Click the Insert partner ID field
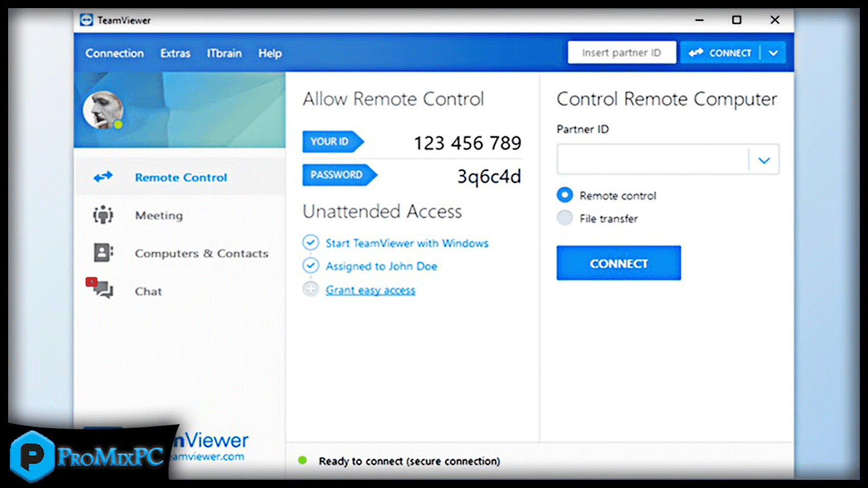This screenshot has width=868, height=488. [x=622, y=53]
